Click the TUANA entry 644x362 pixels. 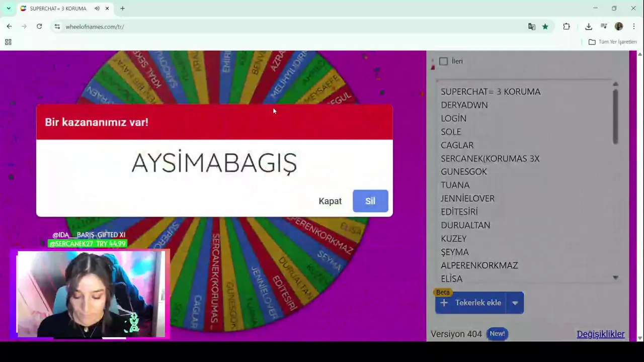pos(455,185)
